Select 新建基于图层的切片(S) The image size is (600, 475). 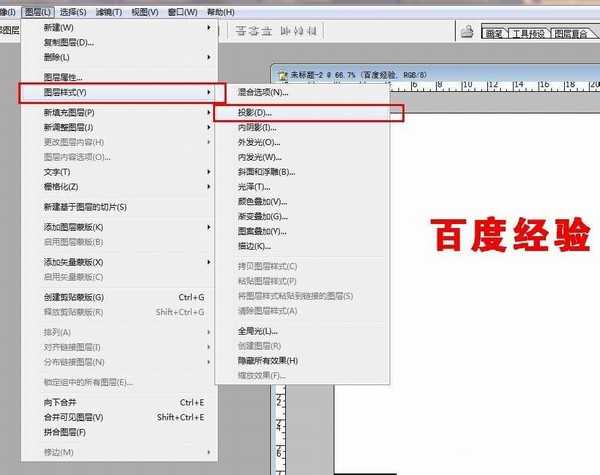pos(119,207)
